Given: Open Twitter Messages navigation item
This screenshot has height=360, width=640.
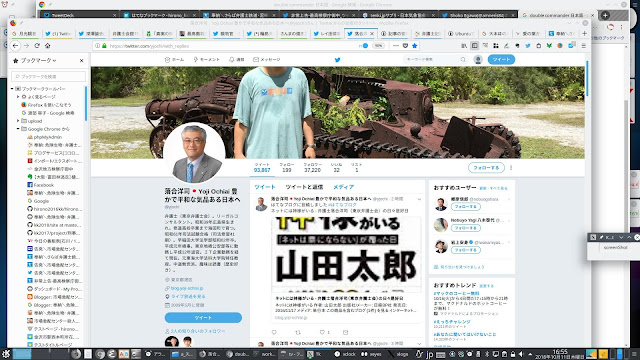Looking at the screenshot, I should click(267, 60).
